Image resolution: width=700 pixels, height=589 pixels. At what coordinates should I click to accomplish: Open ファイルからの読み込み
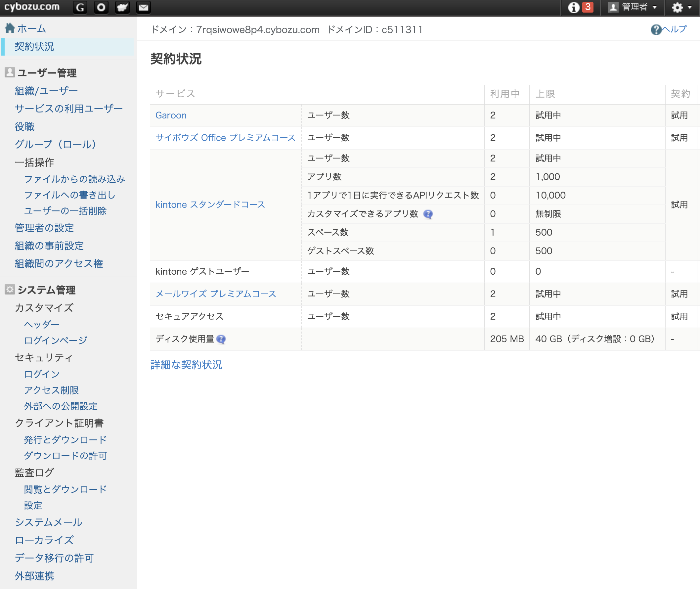74,179
